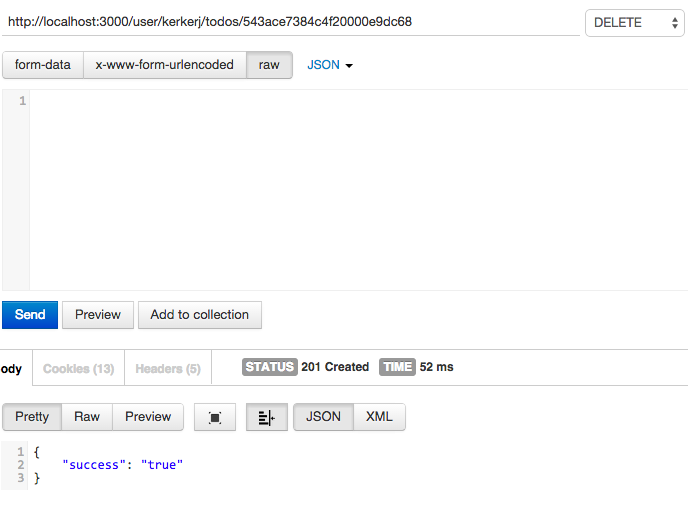Click the fullscreen response icon
The image size is (688, 506).
click(215, 417)
